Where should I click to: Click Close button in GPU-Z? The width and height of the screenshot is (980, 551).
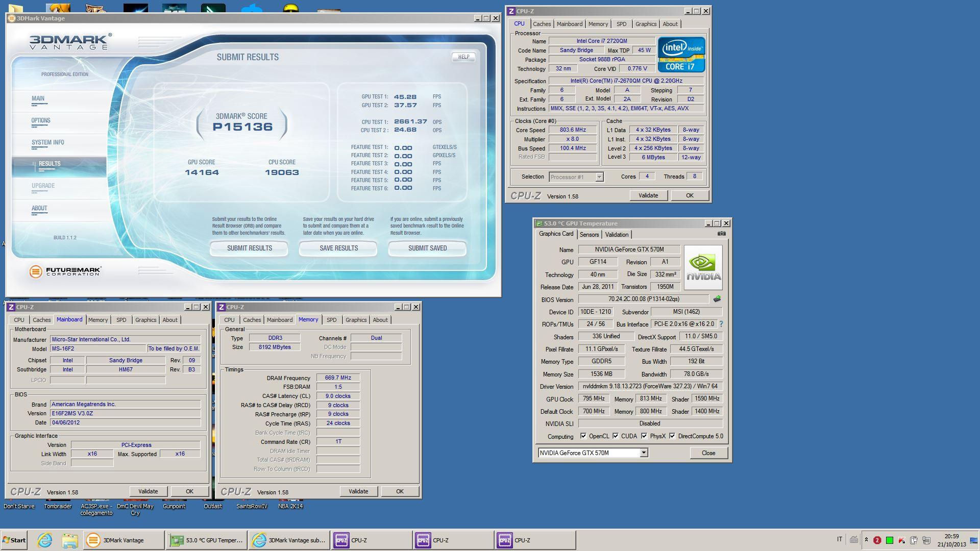(x=708, y=453)
